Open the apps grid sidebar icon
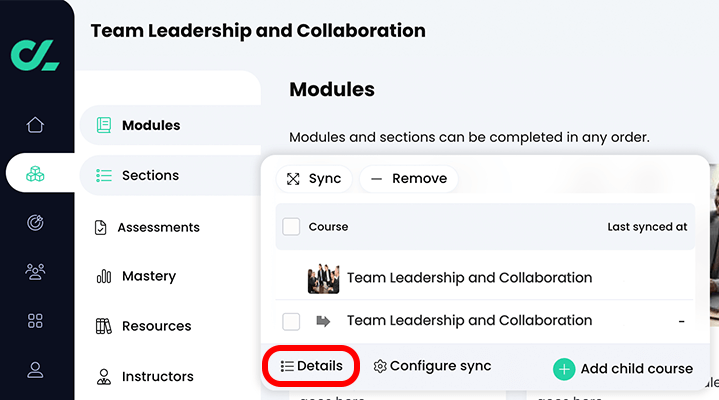The height and width of the screenshot is (400, 719). (x=36, y=320)
